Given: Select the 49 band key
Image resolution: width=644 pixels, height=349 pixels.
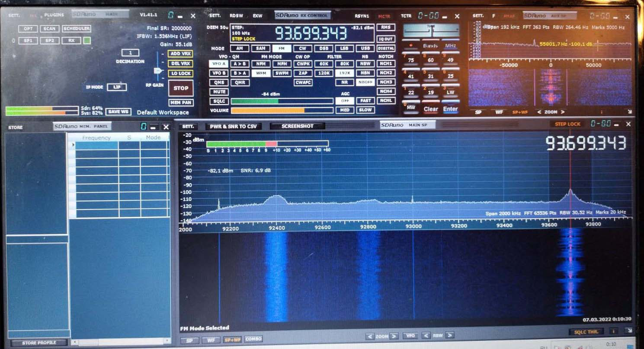Looking at the screenshot, I should tap(450, 60).
